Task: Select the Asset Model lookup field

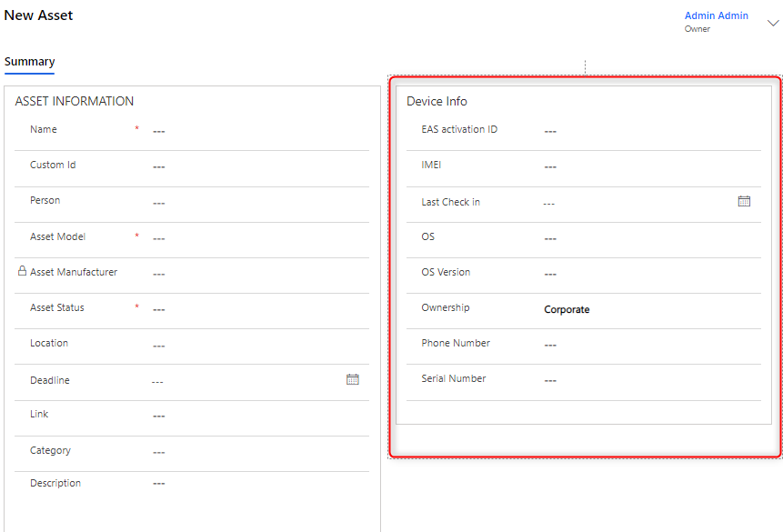Action: point(255,238)
